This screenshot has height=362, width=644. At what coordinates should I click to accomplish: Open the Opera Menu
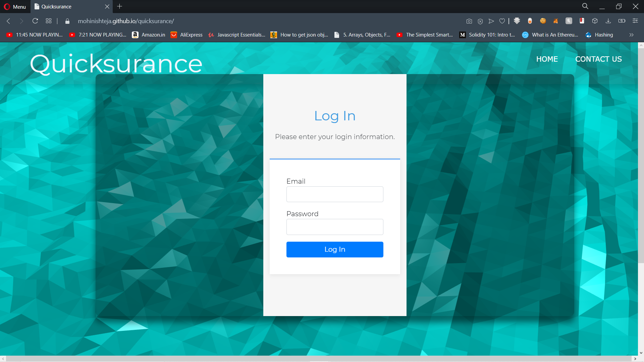[15, 7]
